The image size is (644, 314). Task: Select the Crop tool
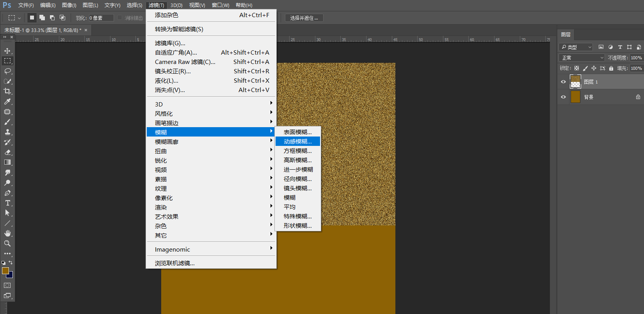pyautogui.click(x=7, y=91)
